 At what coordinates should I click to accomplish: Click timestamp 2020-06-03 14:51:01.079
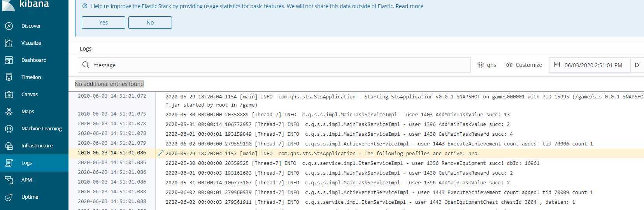112,143
